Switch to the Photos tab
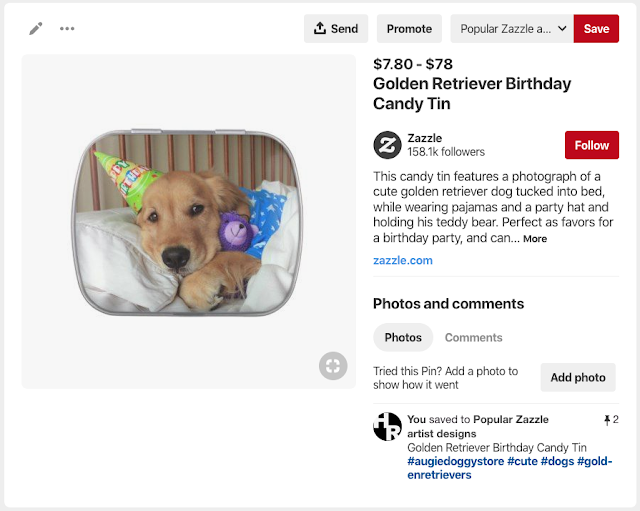The height and width of the screenshot is (511, 640). tap(403, 338)
